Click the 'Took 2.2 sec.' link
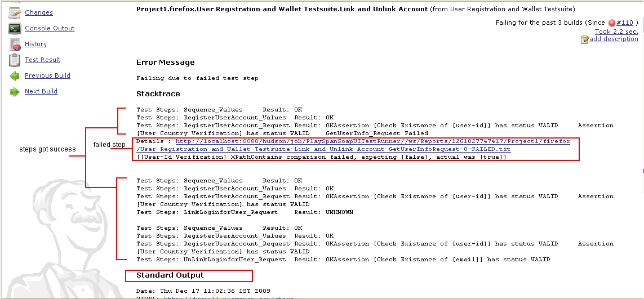 [616, 32]
